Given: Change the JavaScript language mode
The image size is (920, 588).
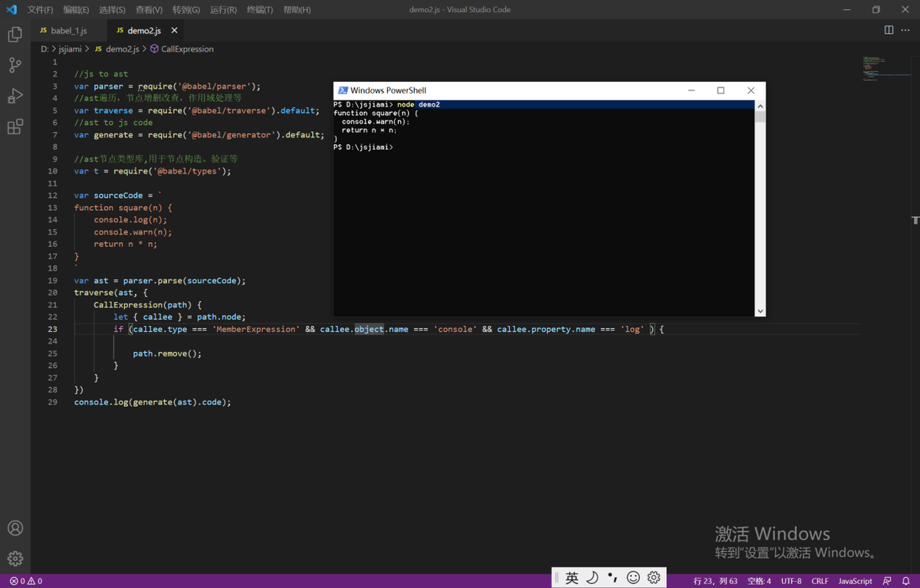Looking at the screenshot, I should 855,581.
